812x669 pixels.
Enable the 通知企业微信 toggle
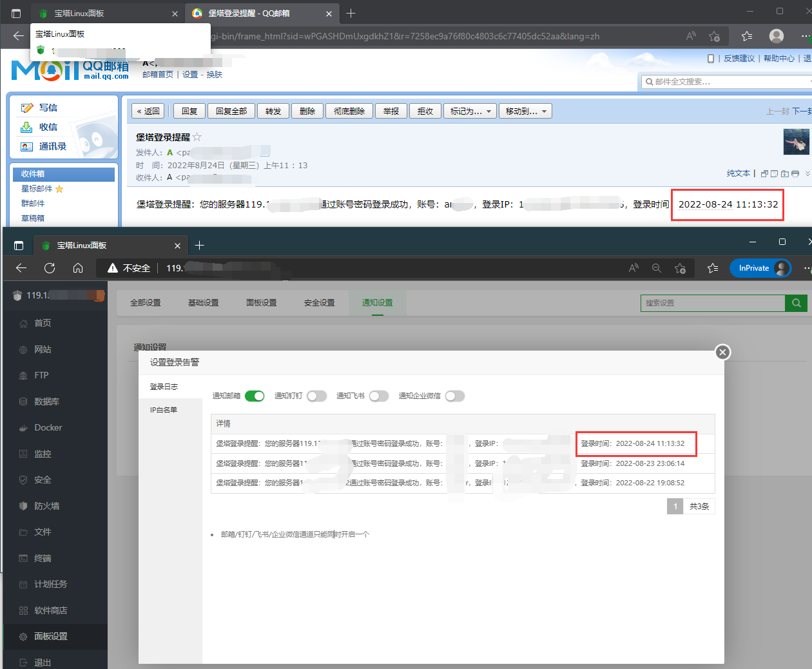pyautogui.click(x=455, y=396)
